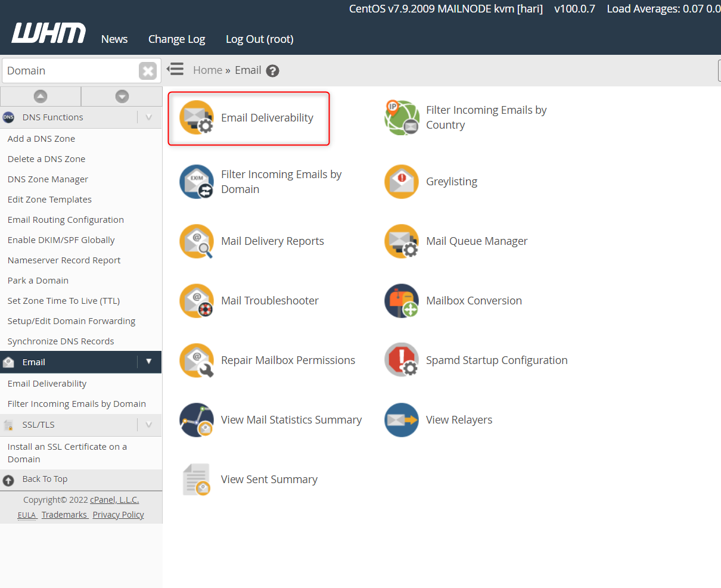Open the Mail Queue Manager icon

coord(402,241)
